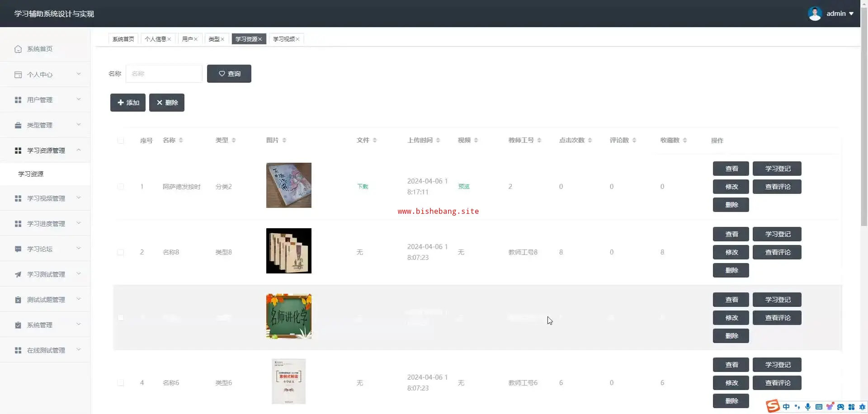Click the 下载 link in first row

[363, 187]
